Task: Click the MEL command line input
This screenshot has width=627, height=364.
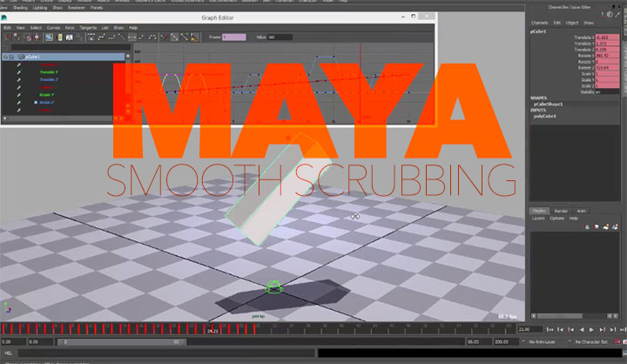Action: coord(166,354)
